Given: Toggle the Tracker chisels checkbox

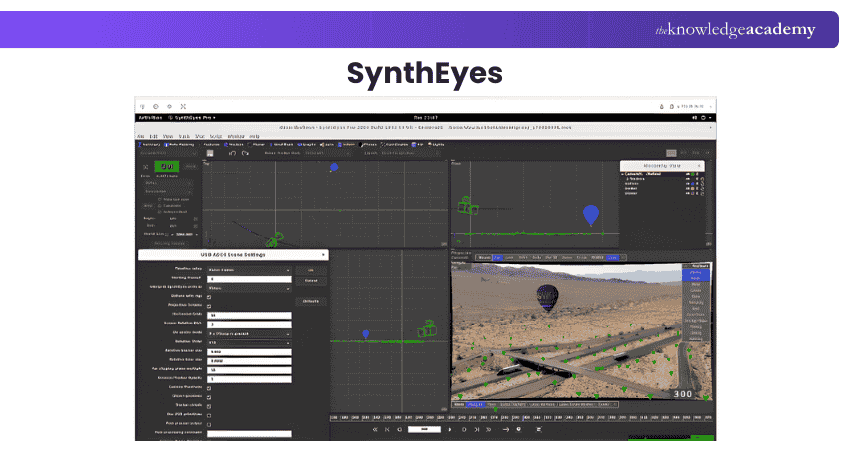Looking at the screenshot, I should click(x=209, y=406).
